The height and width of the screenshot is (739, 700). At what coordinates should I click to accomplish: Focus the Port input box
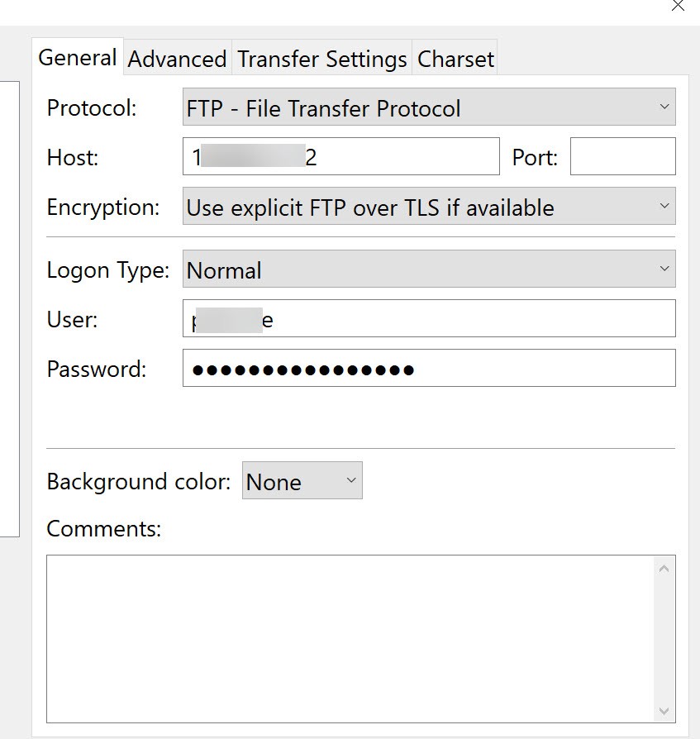point(622,156)
